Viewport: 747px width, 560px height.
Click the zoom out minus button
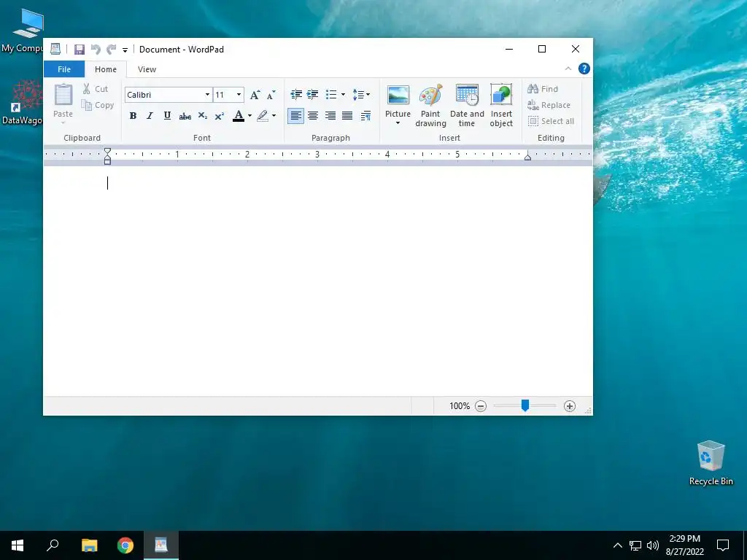pos(481,406)
